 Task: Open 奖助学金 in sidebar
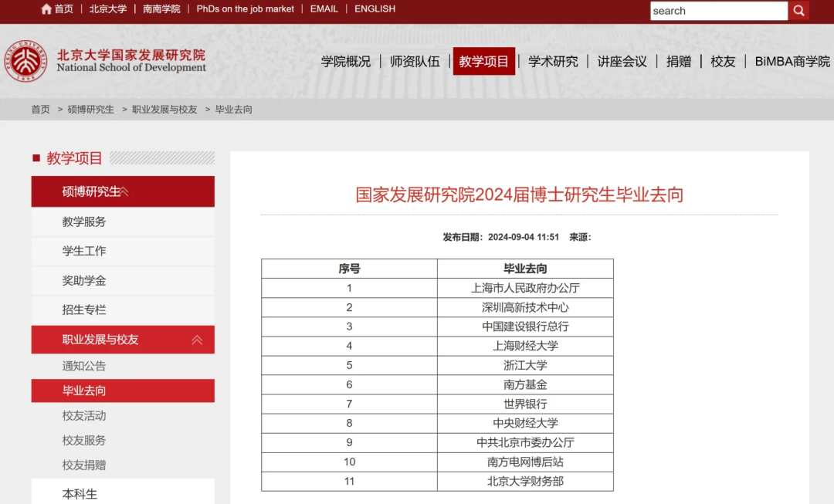[x=123, y=281]
